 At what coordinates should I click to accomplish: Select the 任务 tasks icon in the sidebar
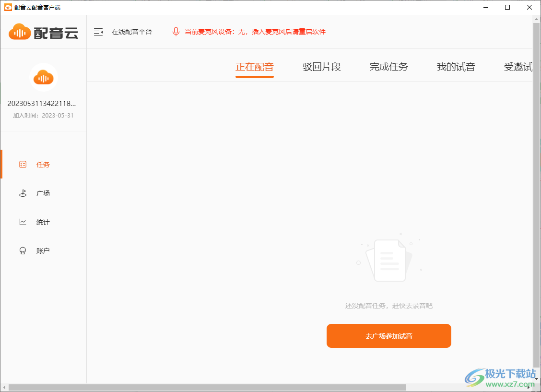point(23,164)
